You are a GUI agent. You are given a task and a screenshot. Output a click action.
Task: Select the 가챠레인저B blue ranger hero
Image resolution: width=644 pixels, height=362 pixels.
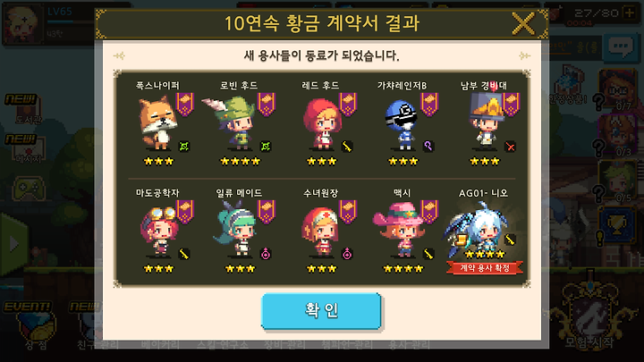point(402,124)
